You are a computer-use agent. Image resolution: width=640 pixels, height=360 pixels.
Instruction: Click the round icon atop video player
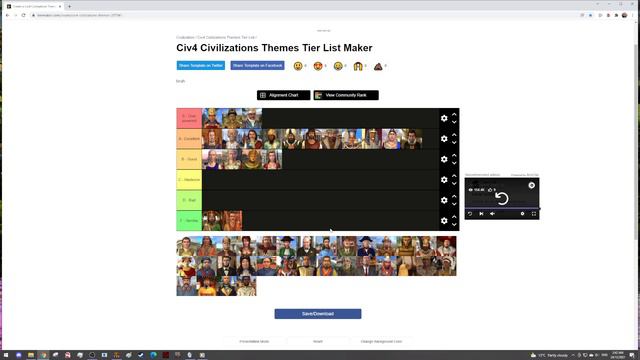pyautogui.click(x=531, y=185)
